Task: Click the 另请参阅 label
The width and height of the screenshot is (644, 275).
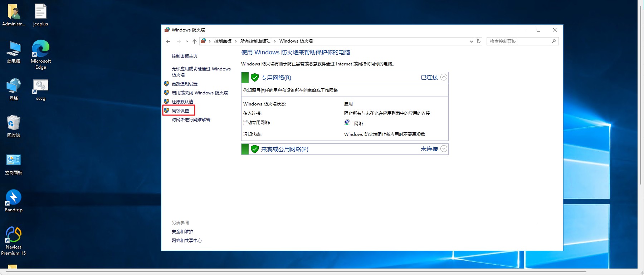Action: pos(180,223)
